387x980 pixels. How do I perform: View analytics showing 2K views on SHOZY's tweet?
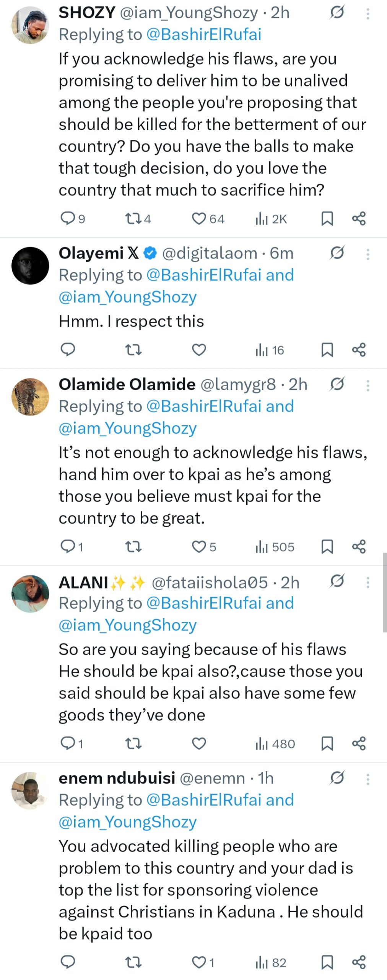tap(268, 219)
